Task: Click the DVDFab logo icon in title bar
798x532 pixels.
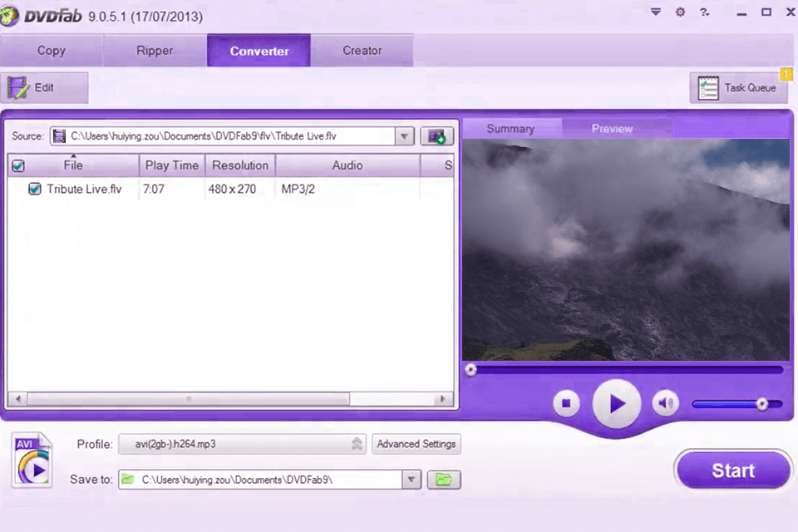Action: (x=10, y=16)
